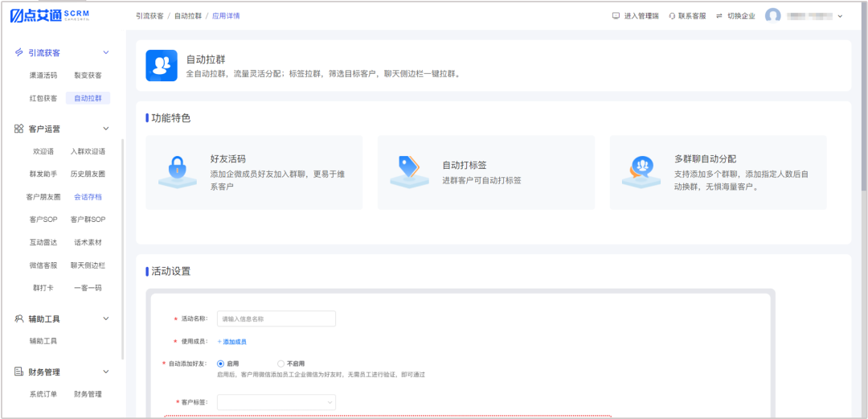This screenshot has width=868, height=419.
Task: Click 联系客服 in the header
Action: [x=693, y=16]
